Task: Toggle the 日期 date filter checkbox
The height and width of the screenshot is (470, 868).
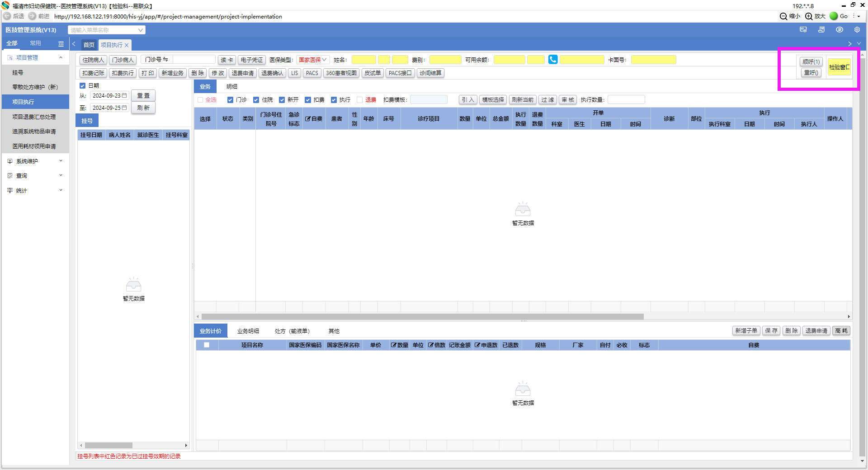Action: pos(82,85)
